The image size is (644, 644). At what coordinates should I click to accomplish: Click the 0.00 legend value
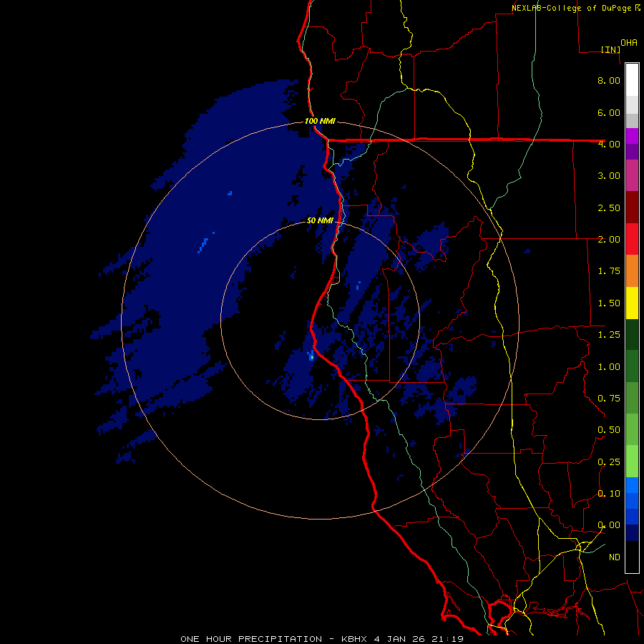coord(609,525)
